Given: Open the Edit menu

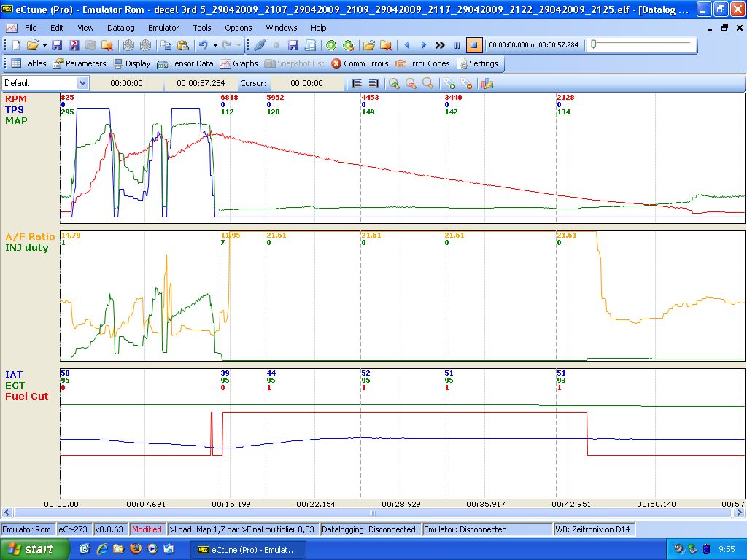Looking at the screenshot, I should [57, 28].
